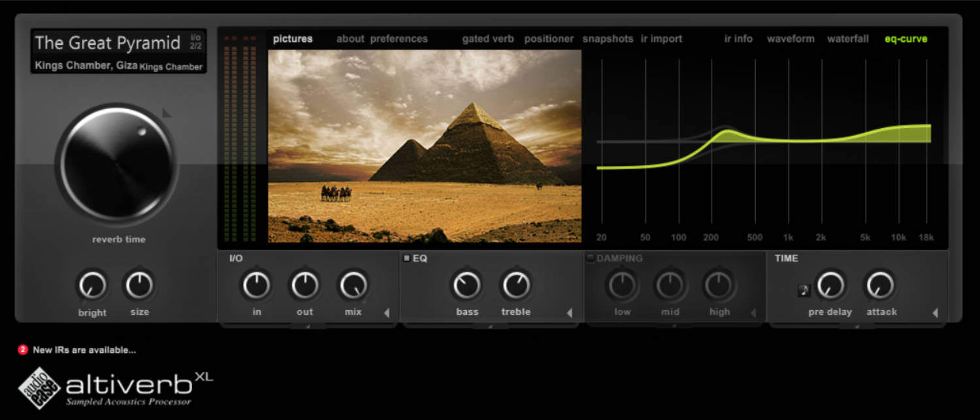Open the preferences tab

[x=399, y=39]
